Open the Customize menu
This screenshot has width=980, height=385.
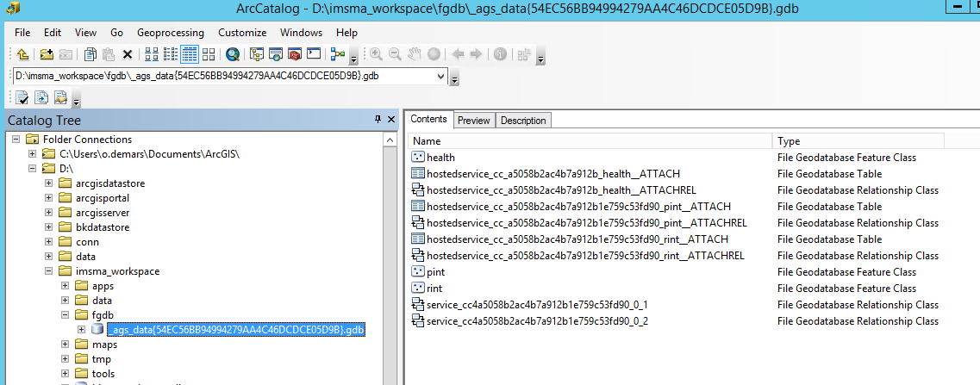pos(242,33)
